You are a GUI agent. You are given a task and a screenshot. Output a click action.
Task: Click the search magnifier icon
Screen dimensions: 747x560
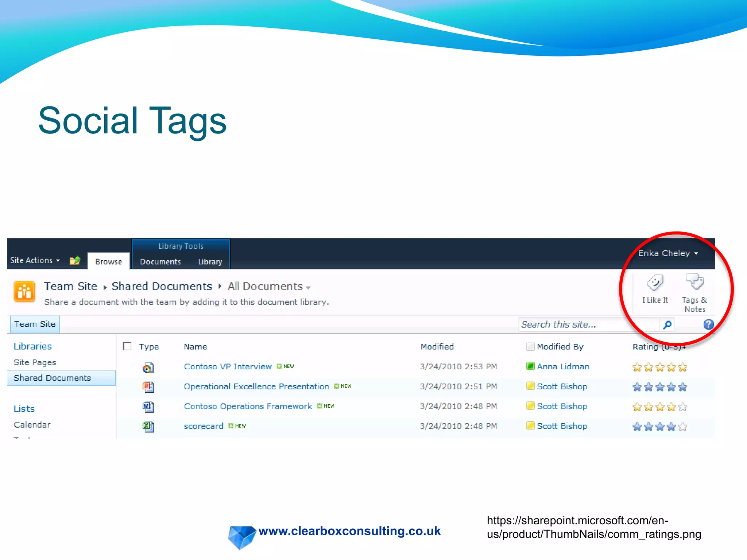coord(667,324)
